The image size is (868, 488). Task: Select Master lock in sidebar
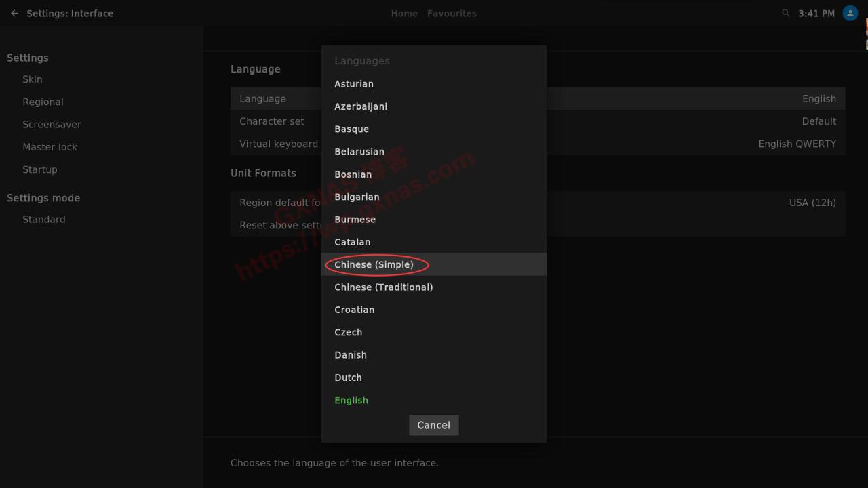(50, 147)
